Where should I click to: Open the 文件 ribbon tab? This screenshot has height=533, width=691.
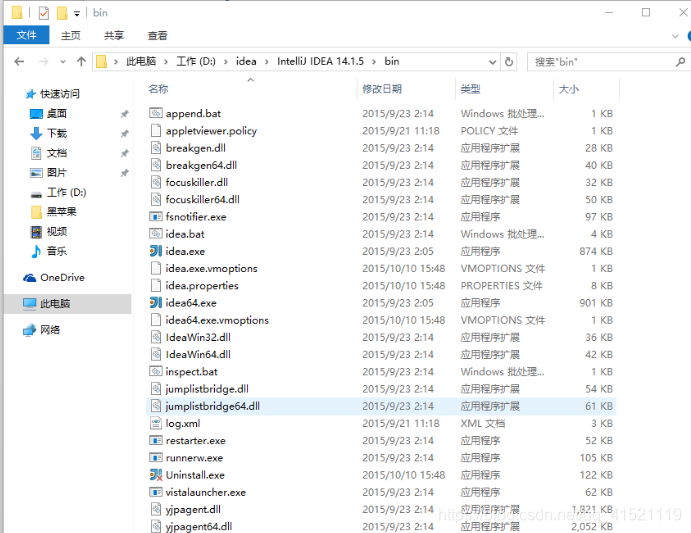pyautogui.click(x=26, y=35)
